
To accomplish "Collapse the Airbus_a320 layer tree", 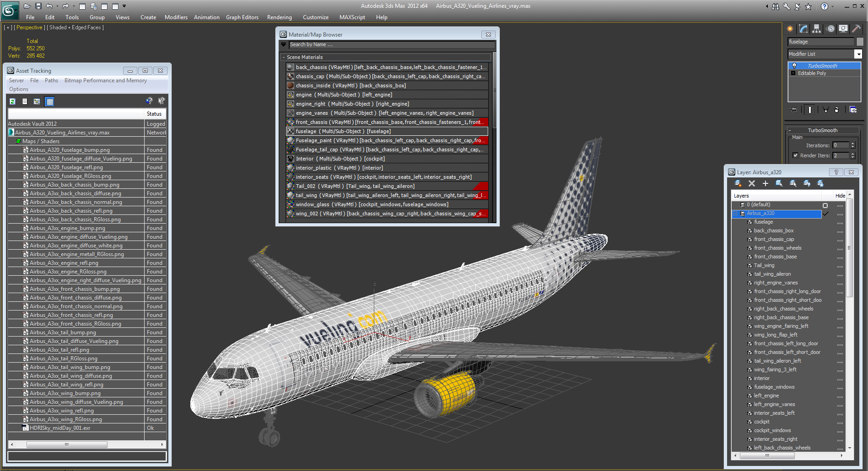I will pyautogui.click(x=736, y=214).
